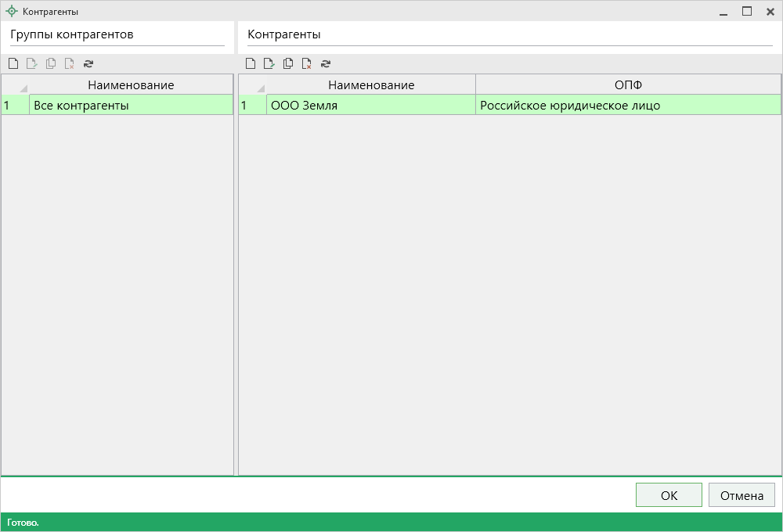Sort groups by Наименование column header
The width and height of the screenshot is (783, 532).
pyautogui.click(x=131, y=84)
